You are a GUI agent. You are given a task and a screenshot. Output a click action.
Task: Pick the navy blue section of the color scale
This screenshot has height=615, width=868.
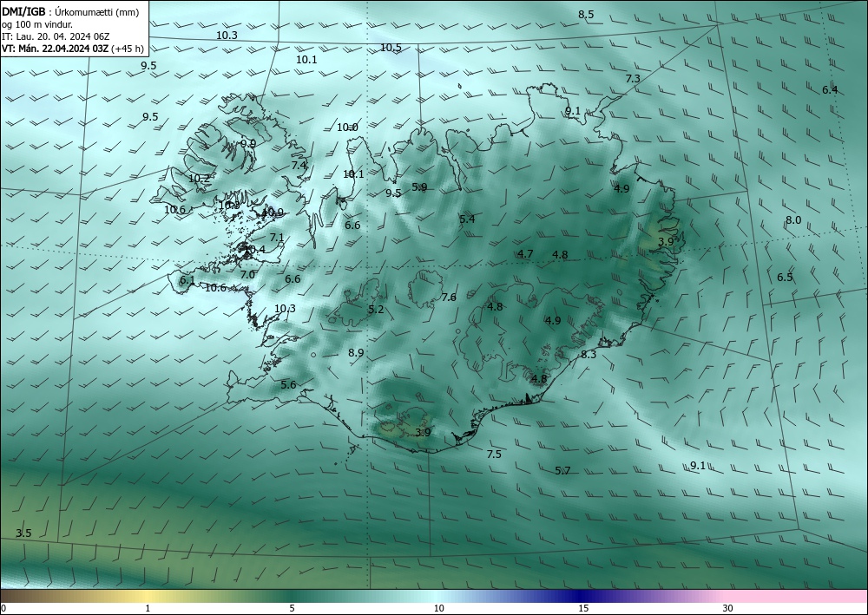(582, 596)
